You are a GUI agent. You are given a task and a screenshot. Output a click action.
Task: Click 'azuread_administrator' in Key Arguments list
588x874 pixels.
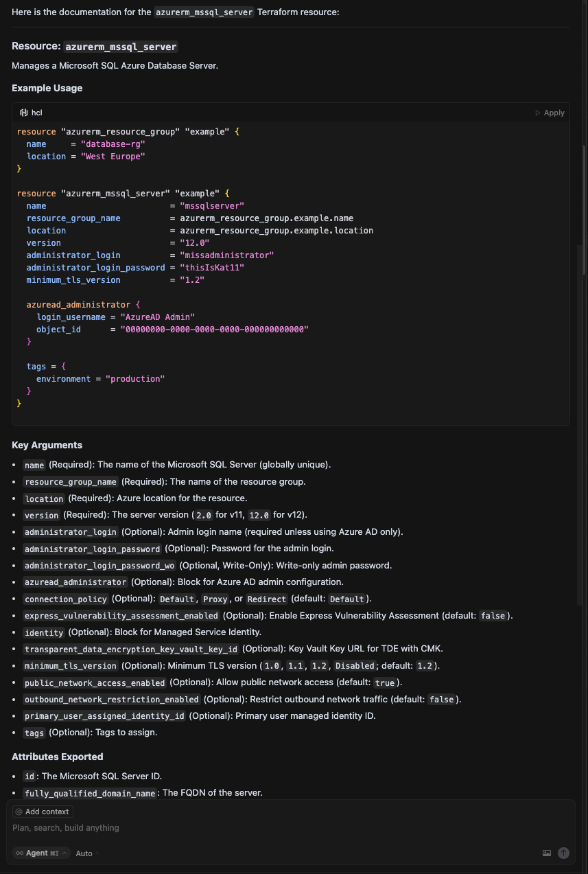pyautogui.click(x=75, y=582)
